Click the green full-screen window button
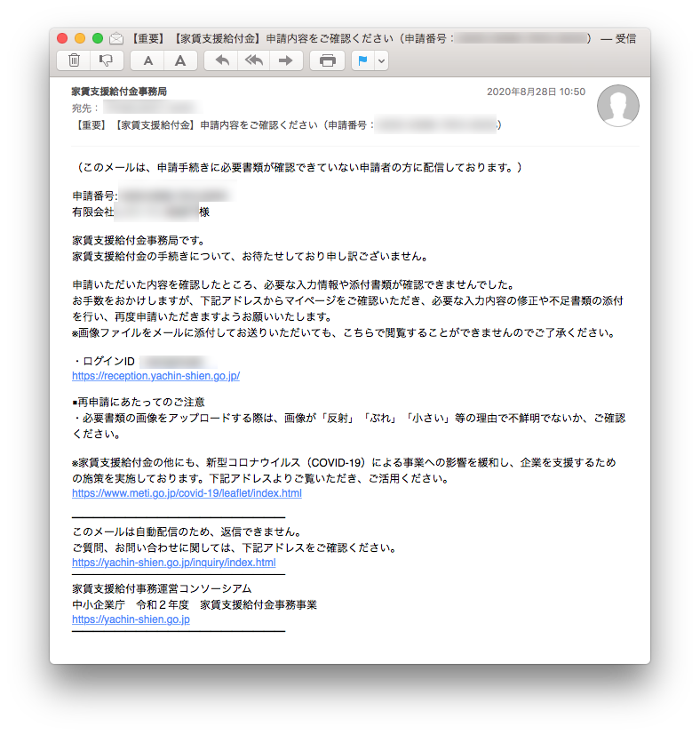The width and height of the screenshot is (700, 735). (98, 38)
